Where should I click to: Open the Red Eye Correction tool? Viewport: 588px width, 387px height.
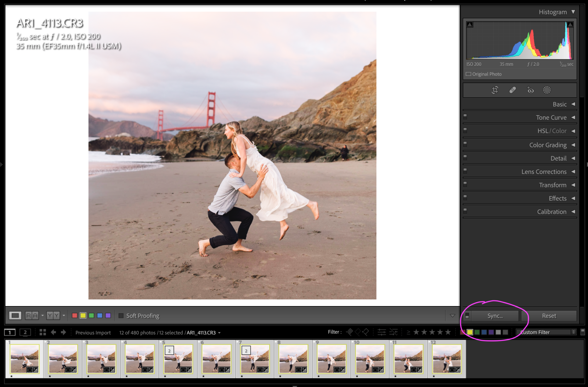click(x=530, y=90)
